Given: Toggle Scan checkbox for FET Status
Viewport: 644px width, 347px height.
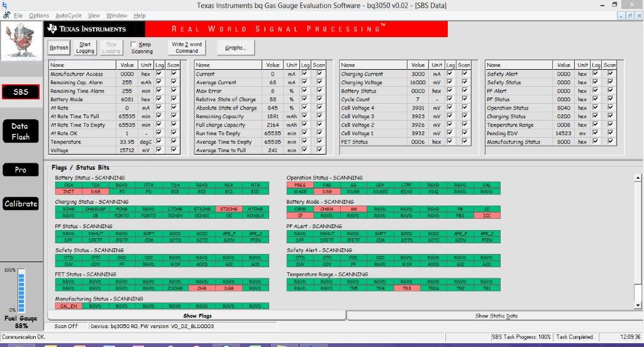Looking at the screenshot, I should (465, 141).
